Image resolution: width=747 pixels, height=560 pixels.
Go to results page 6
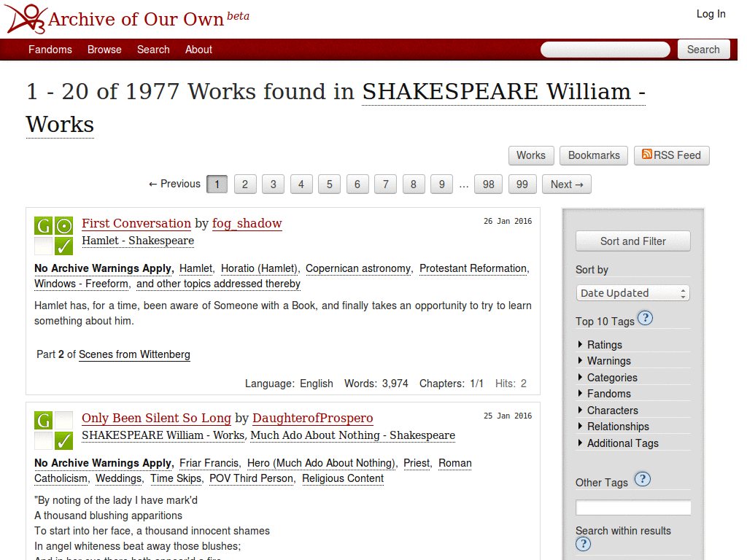[357, 184]
